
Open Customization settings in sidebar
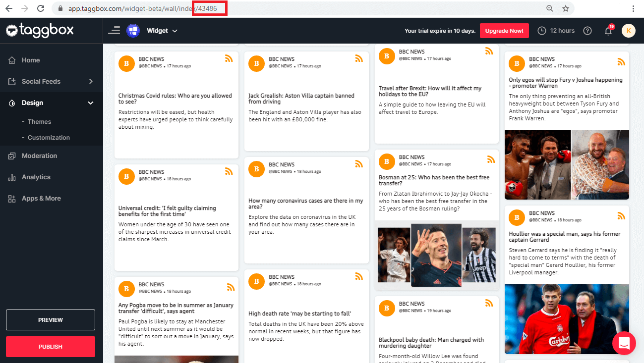click(x=49, y=138)
